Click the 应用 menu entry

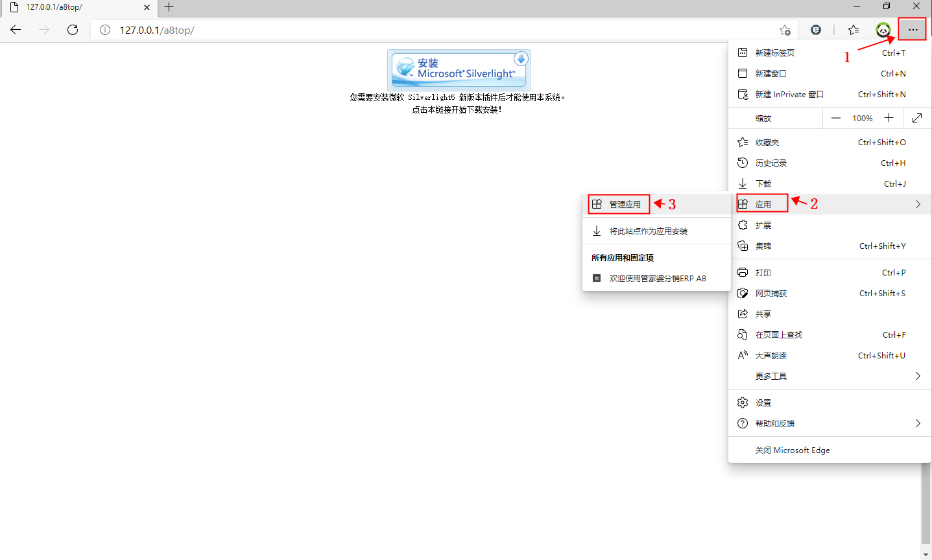point(830,204)
